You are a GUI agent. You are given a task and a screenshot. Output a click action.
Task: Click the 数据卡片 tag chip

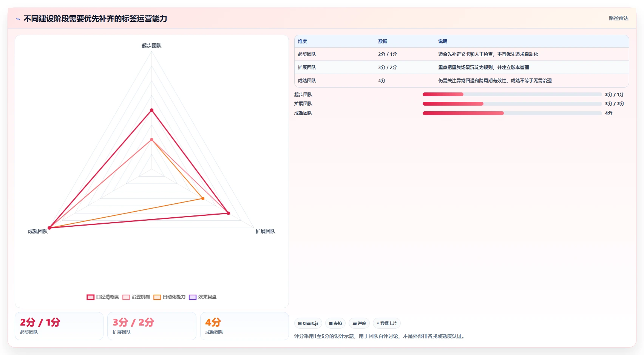pyautogui.click(x=387, y=323)
